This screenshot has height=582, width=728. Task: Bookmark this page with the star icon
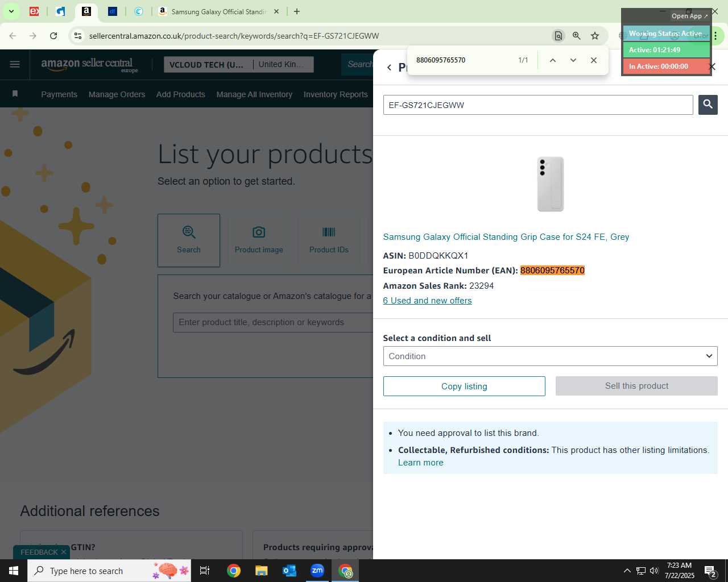click(x=595, y=36)
